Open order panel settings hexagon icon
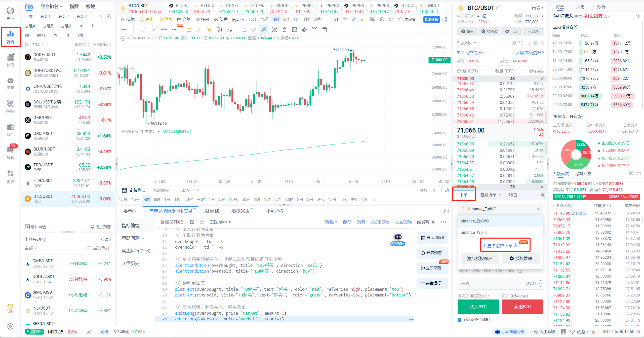 click(x=543, y=195)
